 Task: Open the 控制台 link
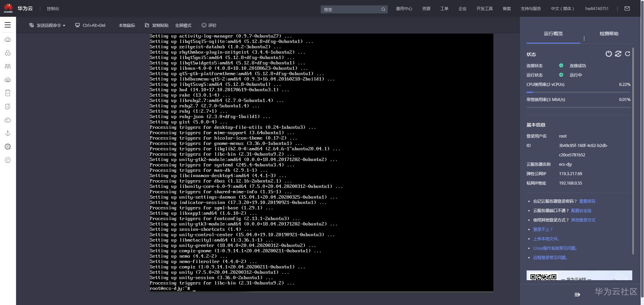pos(53,9)
